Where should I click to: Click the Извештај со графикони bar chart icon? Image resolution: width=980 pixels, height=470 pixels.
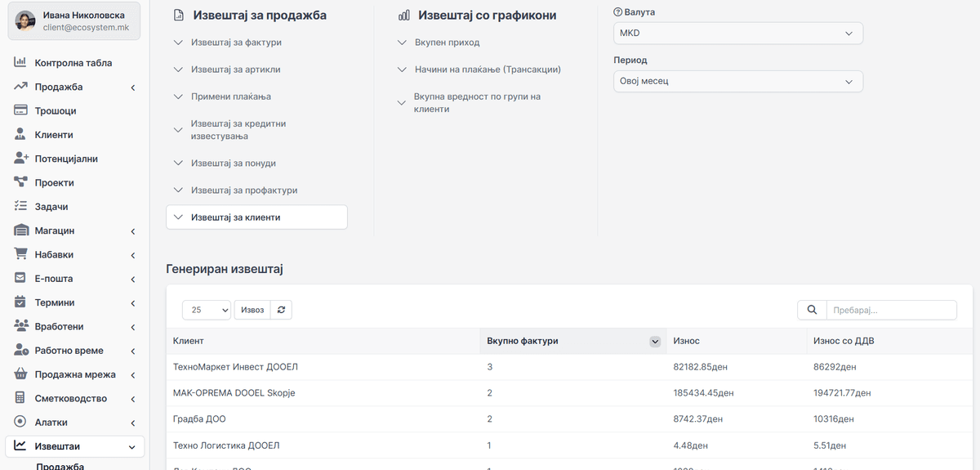404,16
